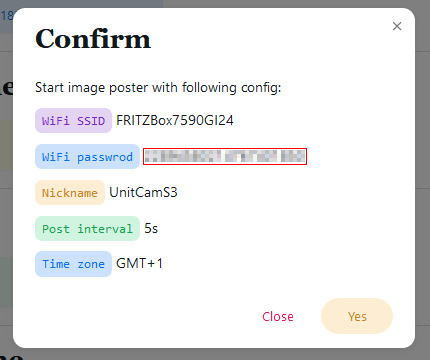This screenshot has width=430, height=360.
Task: Click the blurred WiFi password value
Action: tap(225, 156)
